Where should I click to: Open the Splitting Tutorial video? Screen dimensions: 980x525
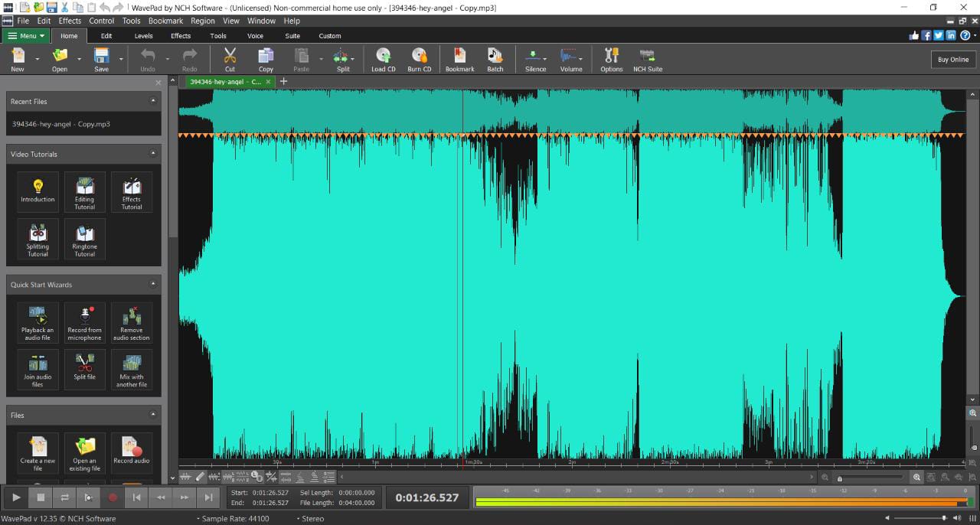(x=38, y=239)
